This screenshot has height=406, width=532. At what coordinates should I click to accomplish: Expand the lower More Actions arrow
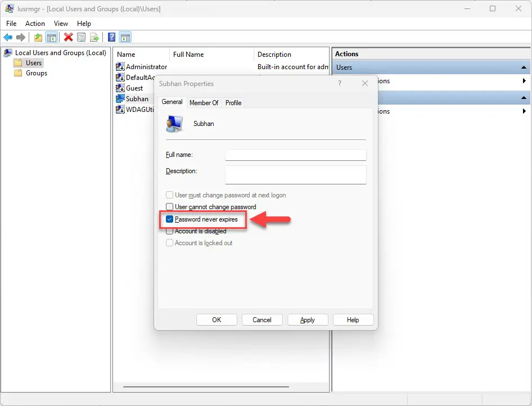pyautogui.click(x=524, y=111)
